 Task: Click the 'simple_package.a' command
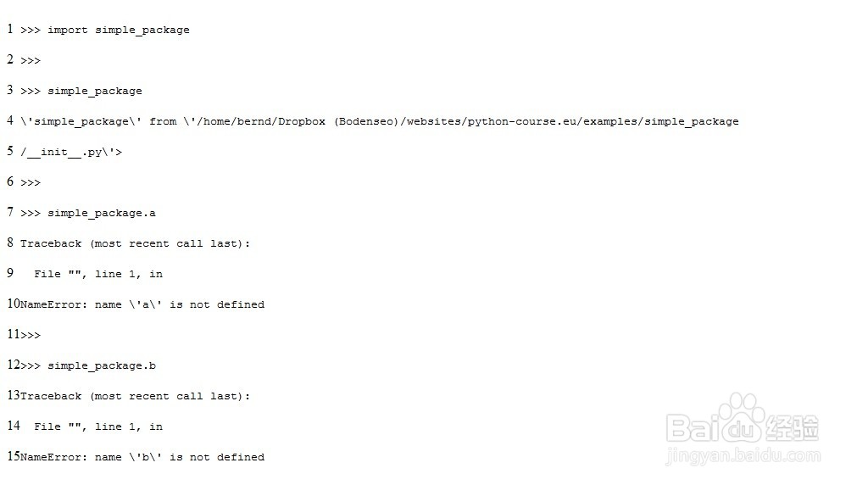point(102,213)
